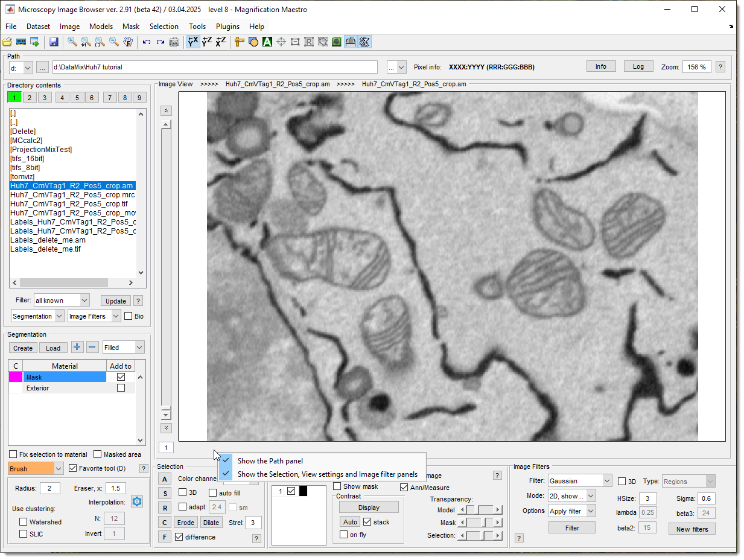Click the save (floppy disk) toolbar icon

54,42
